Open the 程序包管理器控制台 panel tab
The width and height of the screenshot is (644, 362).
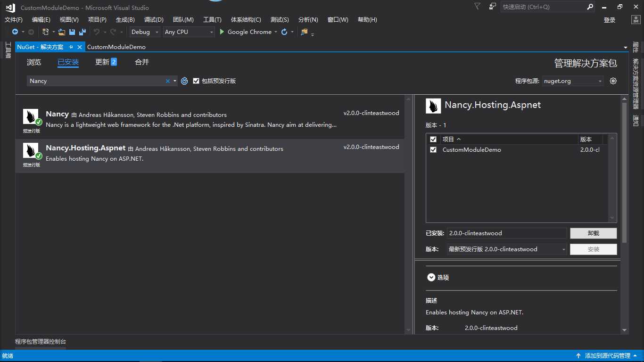pyautogui.click(x=41, y=342)
